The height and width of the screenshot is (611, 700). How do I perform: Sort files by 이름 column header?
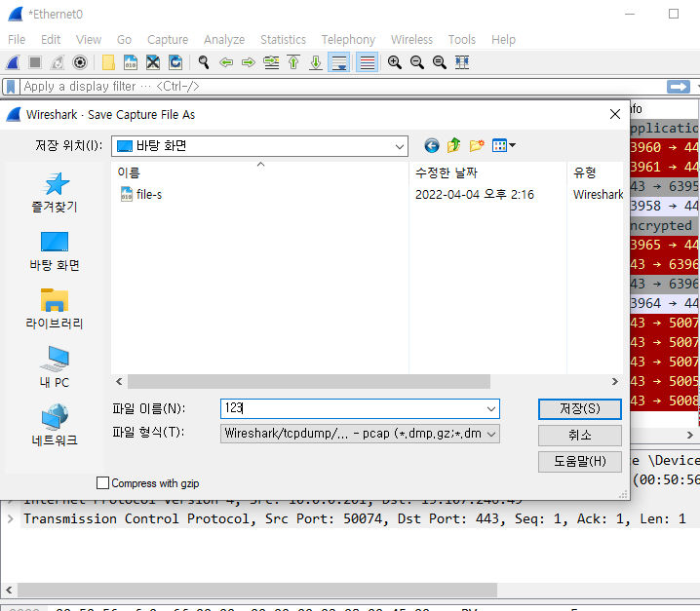point(260,172)
